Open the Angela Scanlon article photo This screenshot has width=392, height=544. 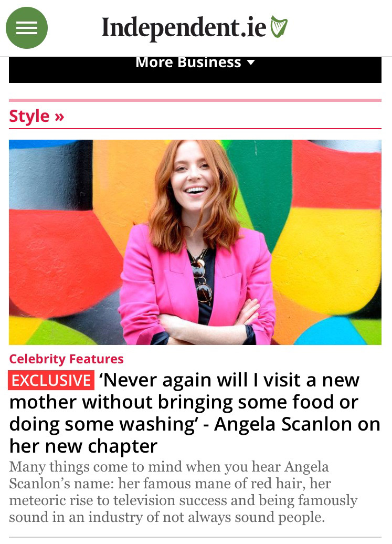195,242
